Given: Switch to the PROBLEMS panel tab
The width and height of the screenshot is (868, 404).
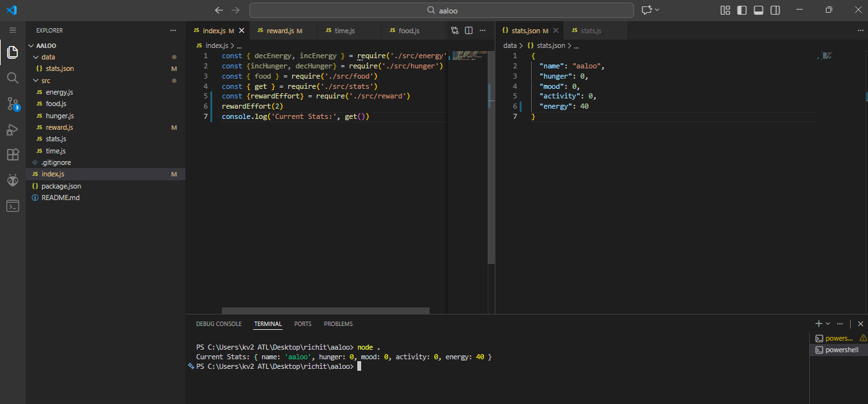Looking at the screenshot, I should [338, 324].
